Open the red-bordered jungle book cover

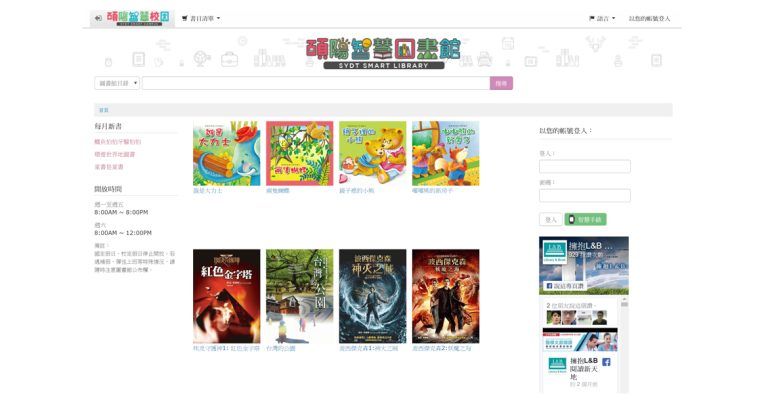(x=300, y=153)
